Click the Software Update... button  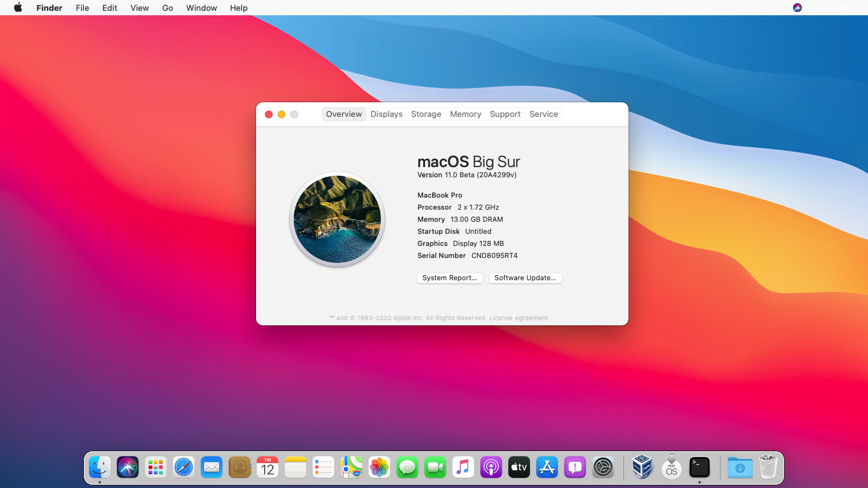point(526,278)
